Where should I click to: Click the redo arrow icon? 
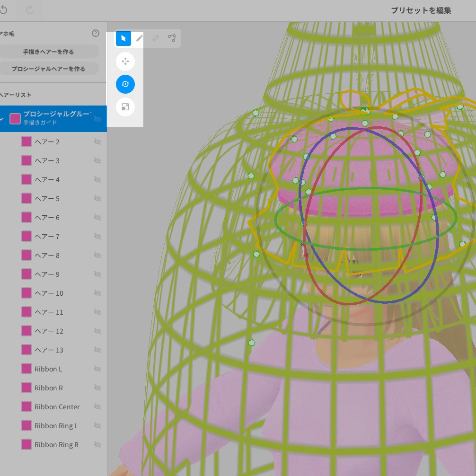click(x=29, y=10)
